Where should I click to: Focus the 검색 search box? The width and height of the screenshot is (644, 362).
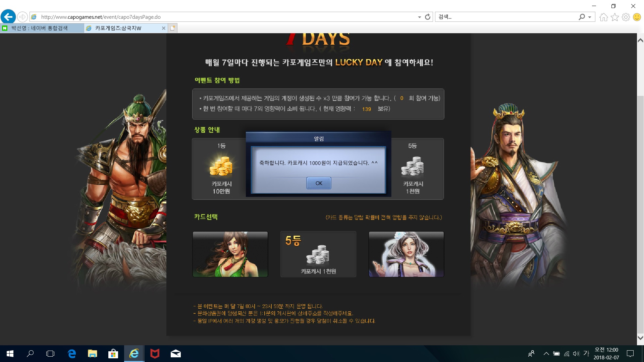tap(506, 17)
